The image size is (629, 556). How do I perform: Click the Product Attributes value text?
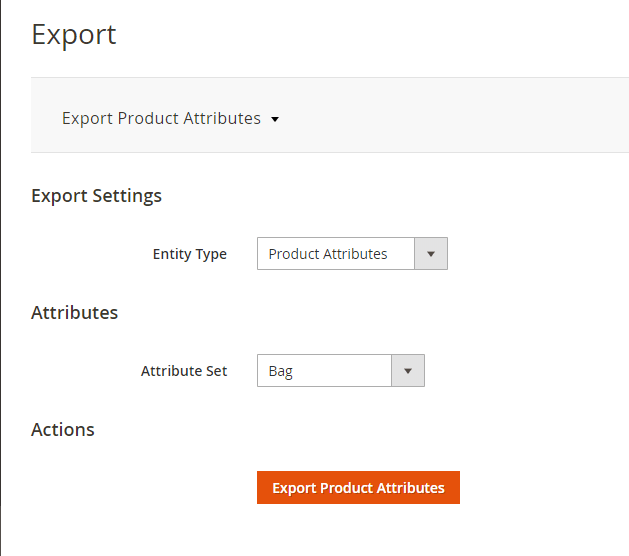[x=328, y=254]
